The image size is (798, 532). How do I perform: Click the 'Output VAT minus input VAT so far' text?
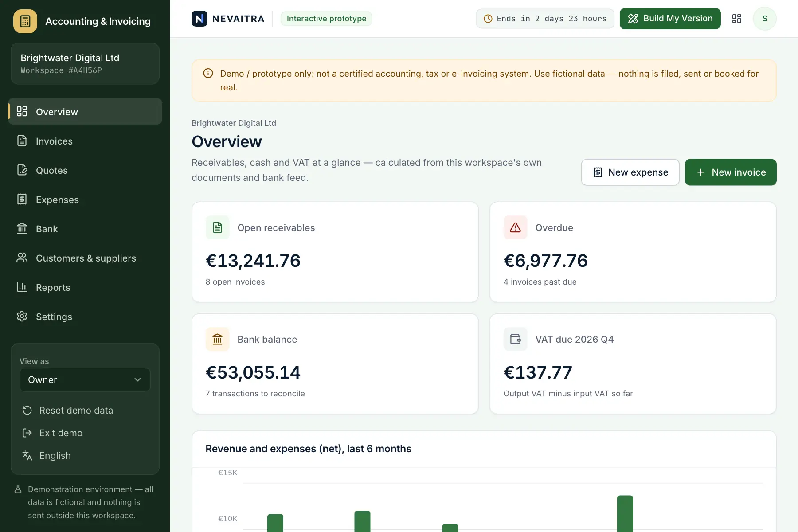tap(568, 394)
